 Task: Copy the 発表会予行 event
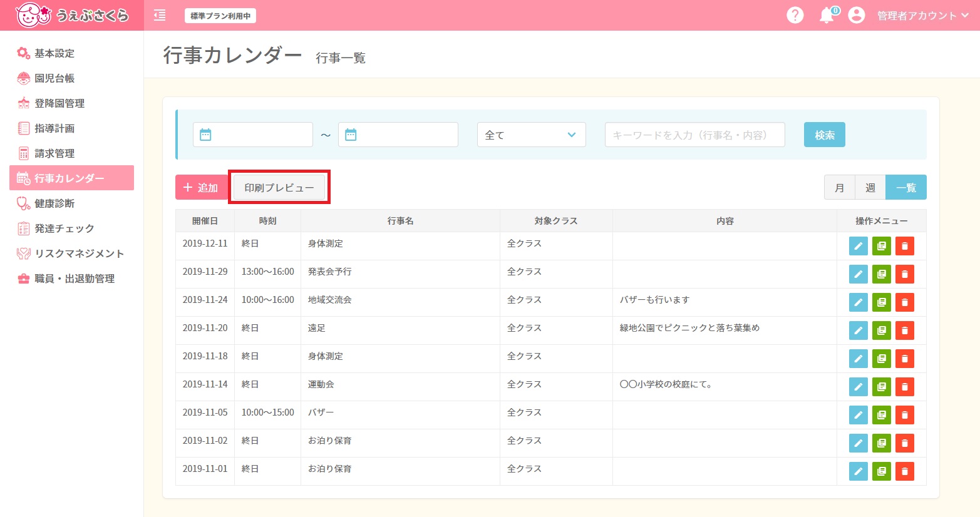coord(882,274)
